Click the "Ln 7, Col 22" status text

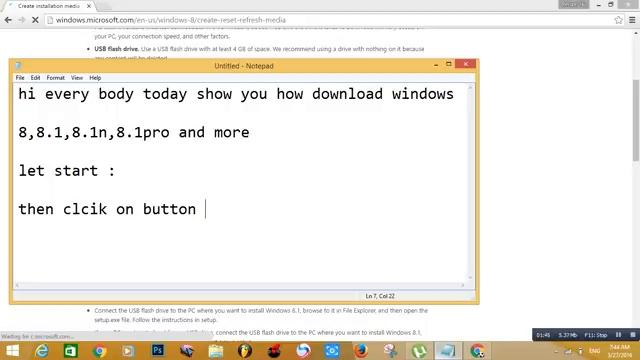[380, 296]
